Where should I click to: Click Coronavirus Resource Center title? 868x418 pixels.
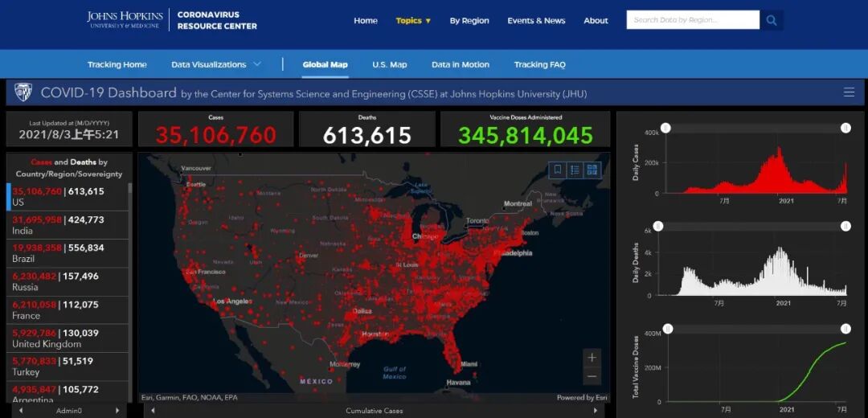tap(217, 20)
